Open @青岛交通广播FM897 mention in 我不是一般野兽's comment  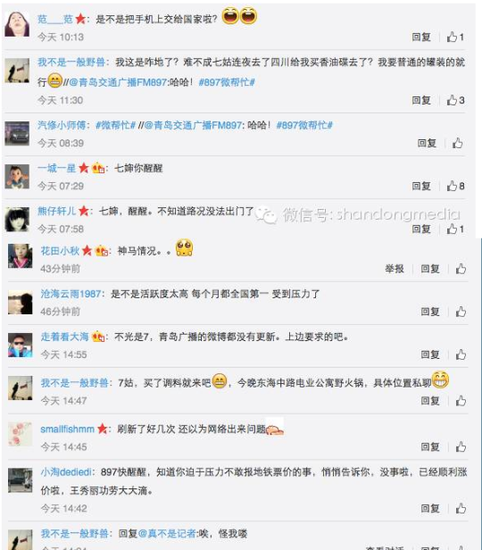(x=118, y=82)
